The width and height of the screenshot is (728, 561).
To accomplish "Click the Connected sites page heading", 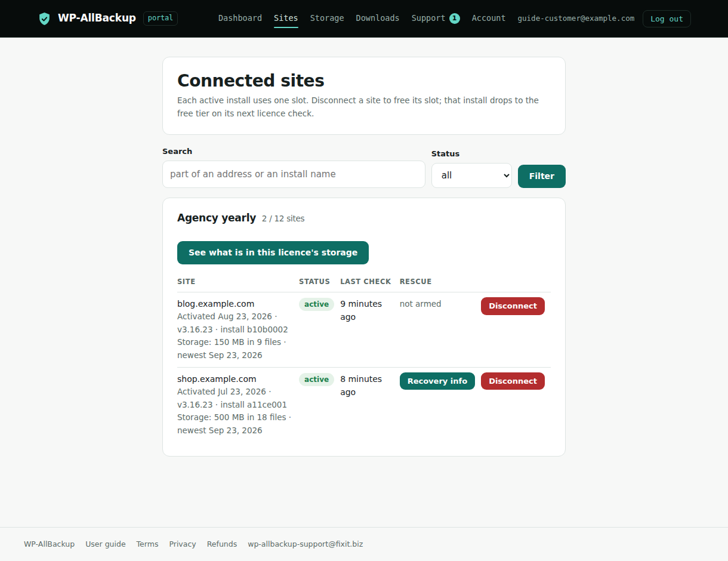I will pos(251,81).
